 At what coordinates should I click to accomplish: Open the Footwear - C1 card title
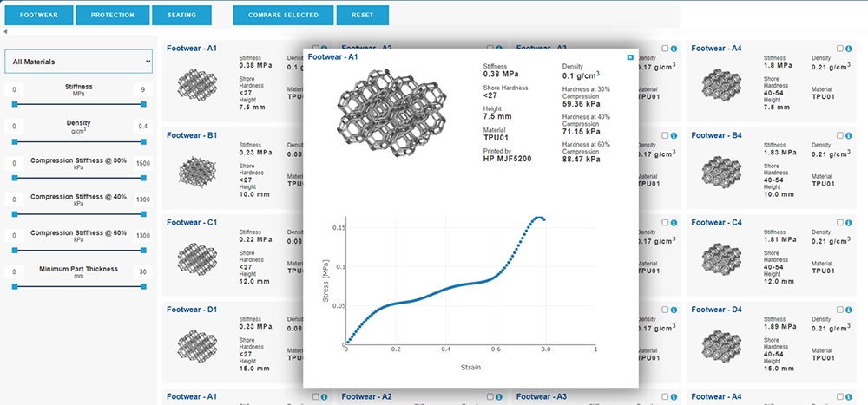coord(192,222)
